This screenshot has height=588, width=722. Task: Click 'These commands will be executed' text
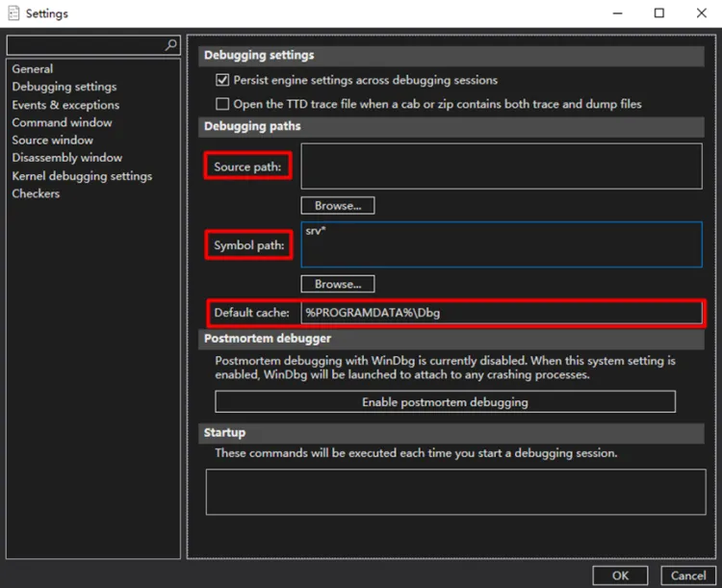(x=416, y=453)
